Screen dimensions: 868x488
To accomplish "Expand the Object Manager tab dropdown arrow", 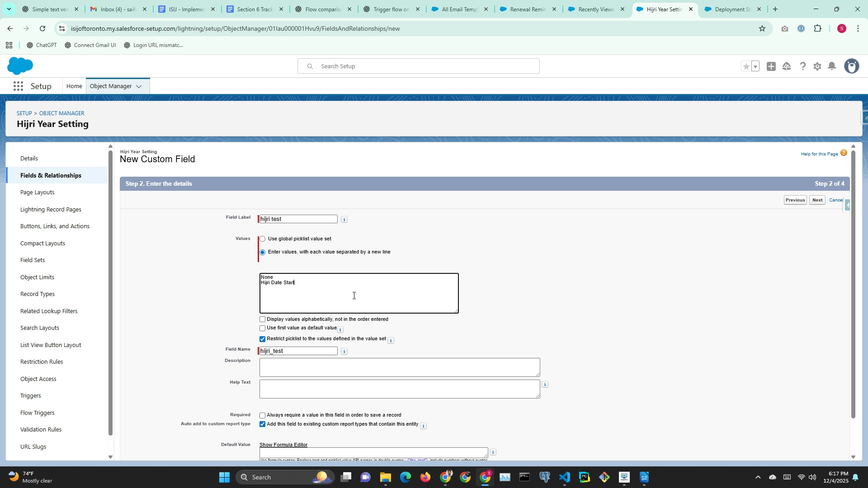I will coord(139,87).
